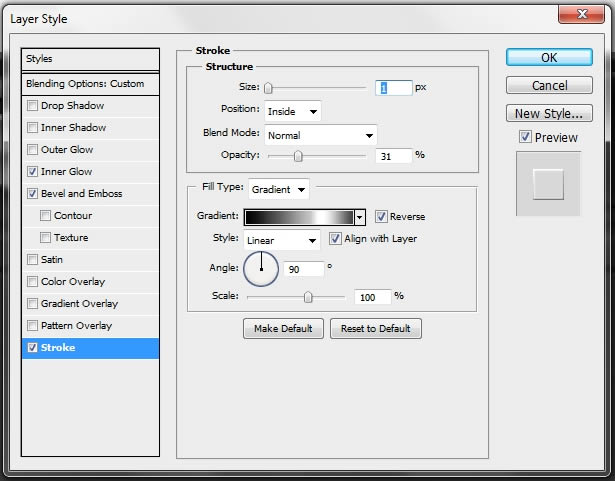Enable the Texture checkbox
Screen dimensions: 615x481
(x=45, y=237)
